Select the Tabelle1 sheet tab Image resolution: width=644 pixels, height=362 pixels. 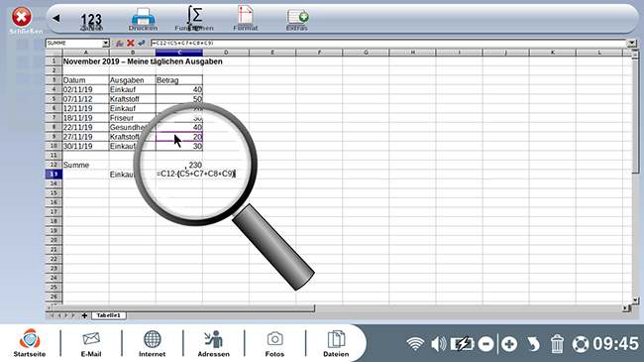[108, 315]
